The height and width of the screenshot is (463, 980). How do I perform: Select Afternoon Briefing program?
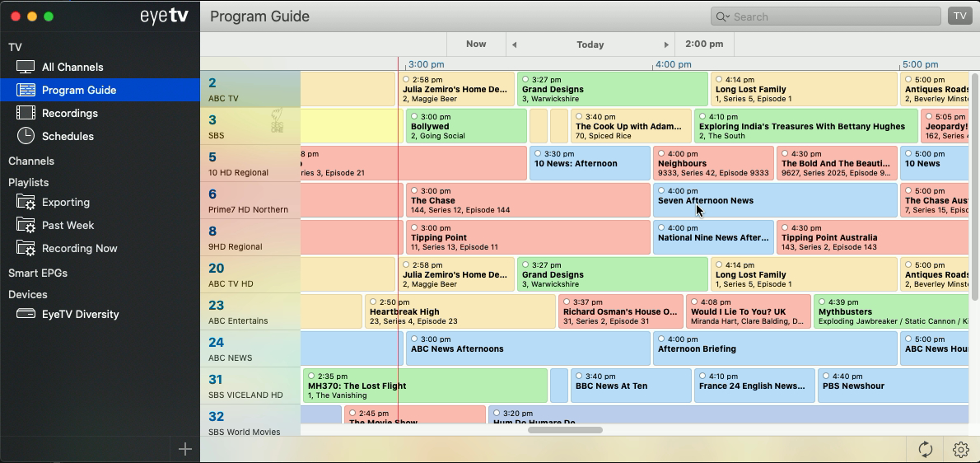(775, 348)
